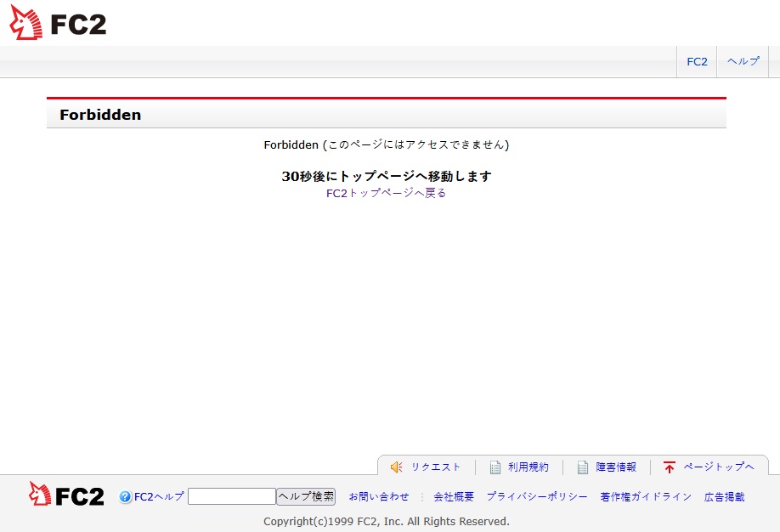This screenshot has width=780, height=532.
Task: Click the document icon beside 障害情報
Action: pyautogui.click(x=583, y=467)
